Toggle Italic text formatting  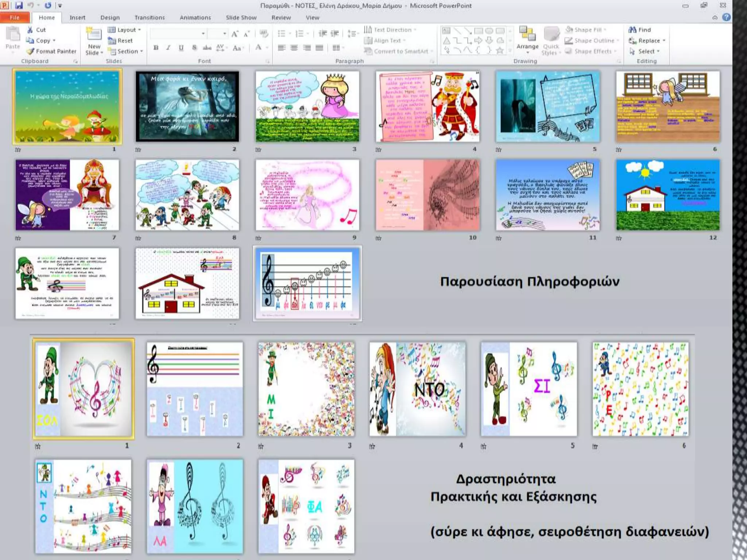coord(168,48)
